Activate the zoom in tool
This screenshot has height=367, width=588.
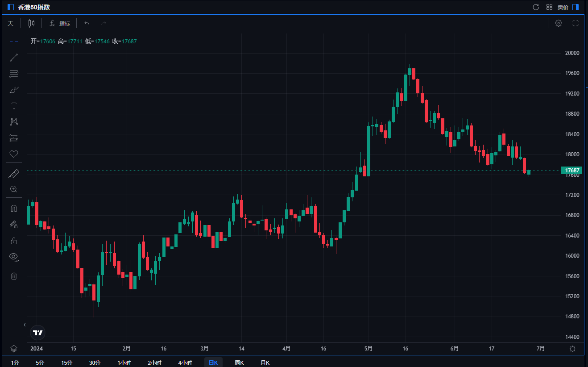[14, 189]
